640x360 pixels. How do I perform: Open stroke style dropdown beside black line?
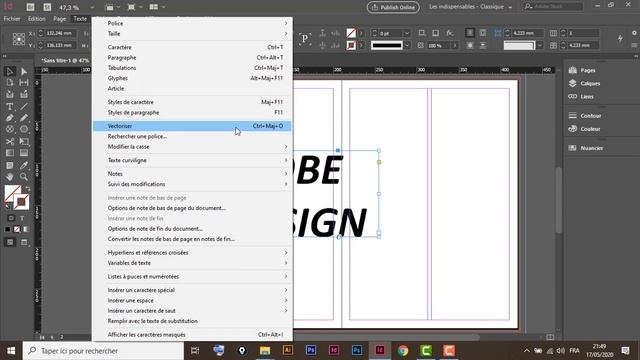coord(407,45)
